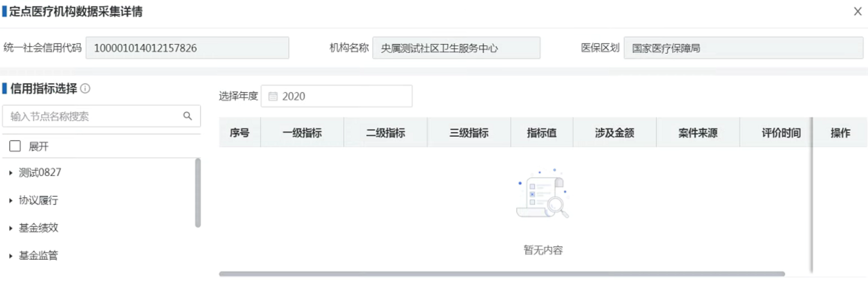Image resolution: width=868 pixels, height=293 pixels.
Task: Click the 指标值 column header
Action: pyautogui.click(x=542, y=132)
